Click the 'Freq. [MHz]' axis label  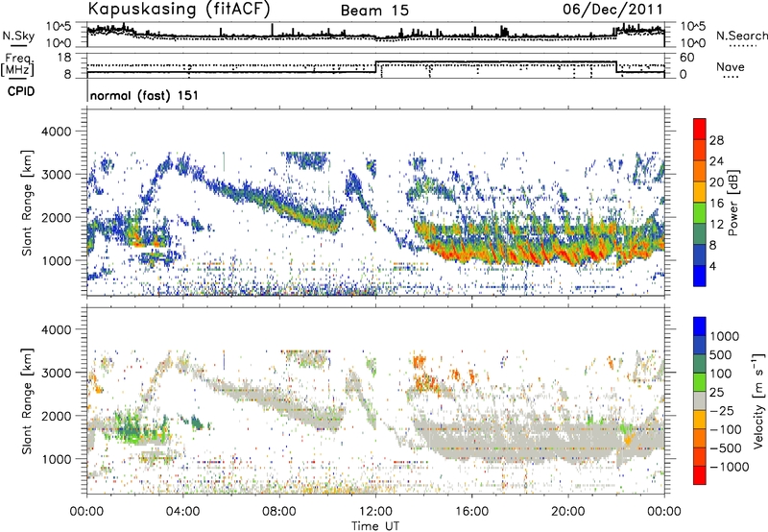pyautogui.click(x=17, y=64)
